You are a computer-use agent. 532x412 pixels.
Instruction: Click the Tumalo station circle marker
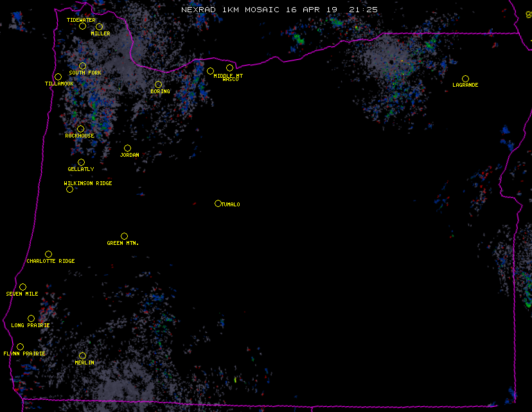coord(218,203)
